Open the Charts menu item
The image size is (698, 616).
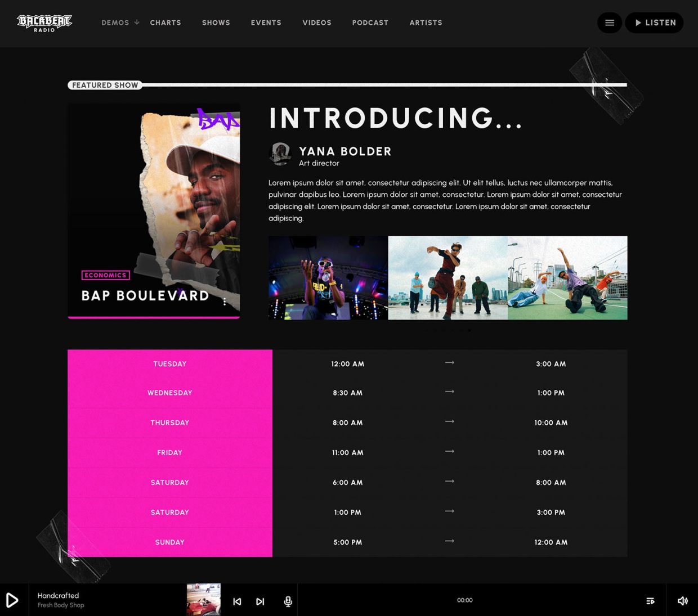tap(165, 23)
